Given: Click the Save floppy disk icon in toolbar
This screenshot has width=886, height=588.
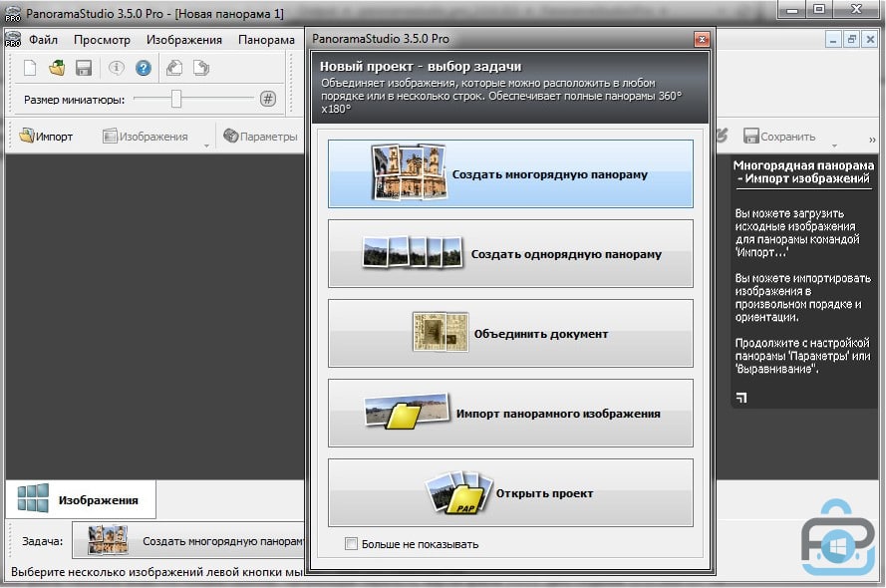Looking at the screenshot, I should pyautogui.click(x=84, y=69).
